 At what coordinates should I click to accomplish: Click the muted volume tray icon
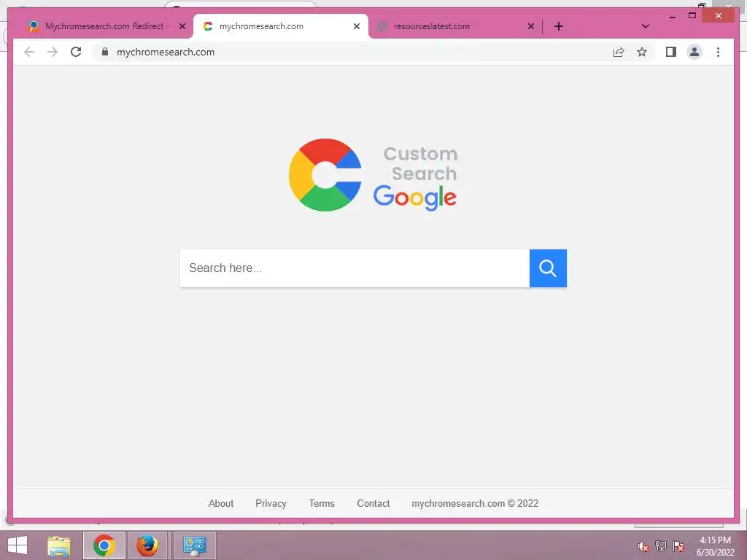pyautogui.click(x=643, y=546)
